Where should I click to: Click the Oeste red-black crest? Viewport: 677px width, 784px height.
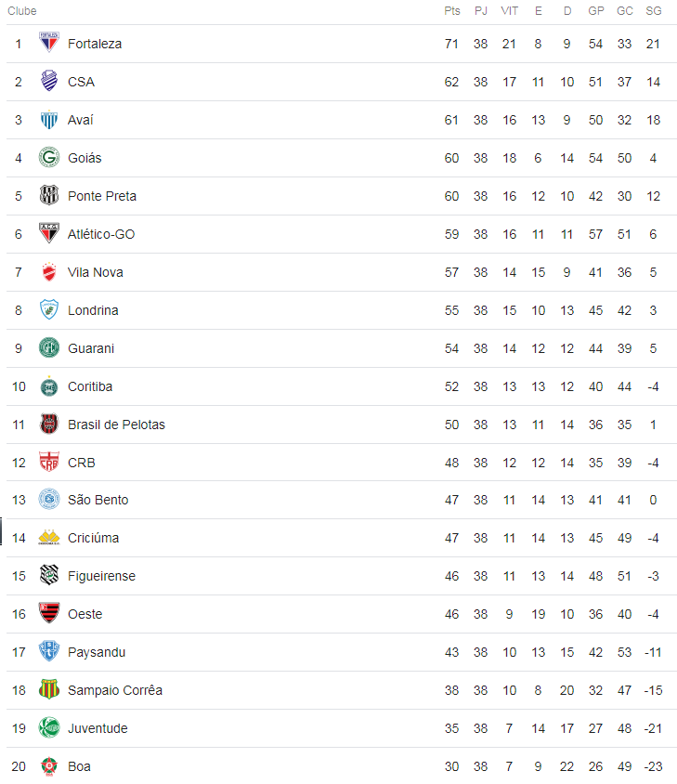49,613
